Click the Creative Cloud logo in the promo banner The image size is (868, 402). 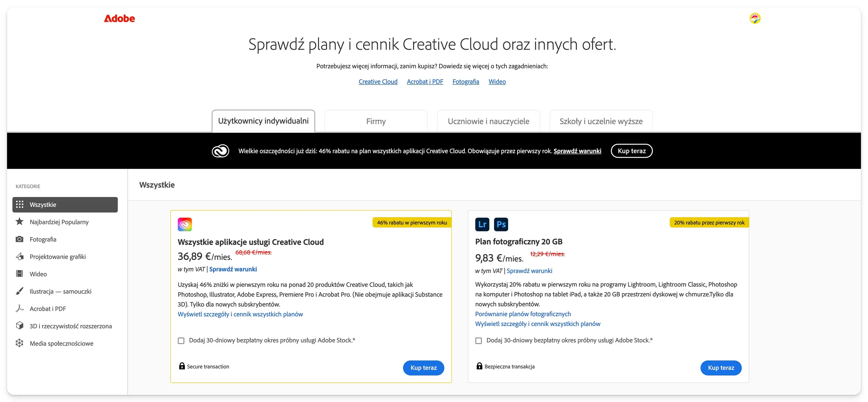point(220,151)
